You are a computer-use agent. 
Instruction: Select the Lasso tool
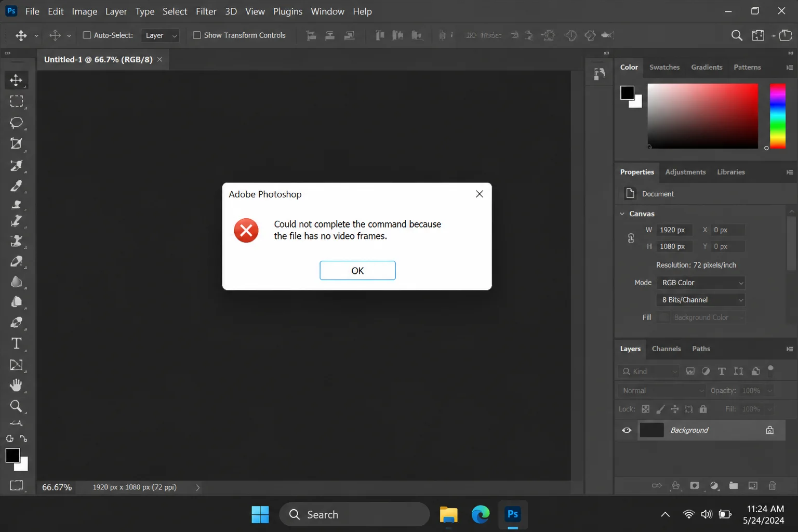click(x=16, y=123)
